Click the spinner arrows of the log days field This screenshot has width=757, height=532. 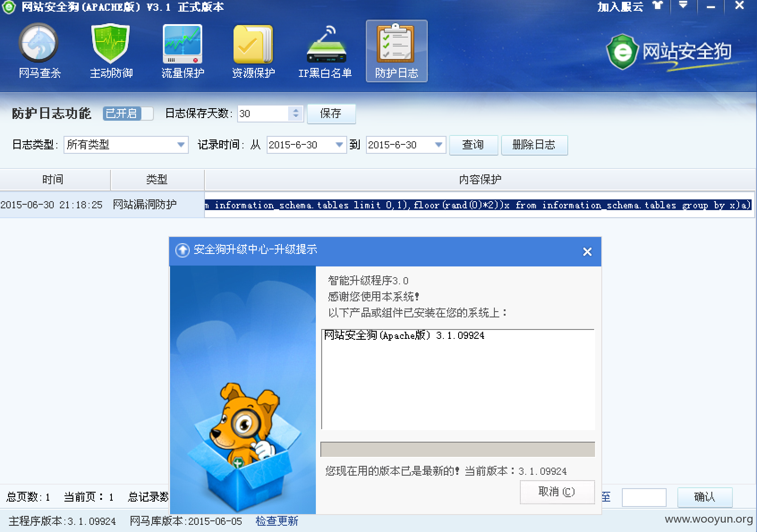[x=296, y=114]
